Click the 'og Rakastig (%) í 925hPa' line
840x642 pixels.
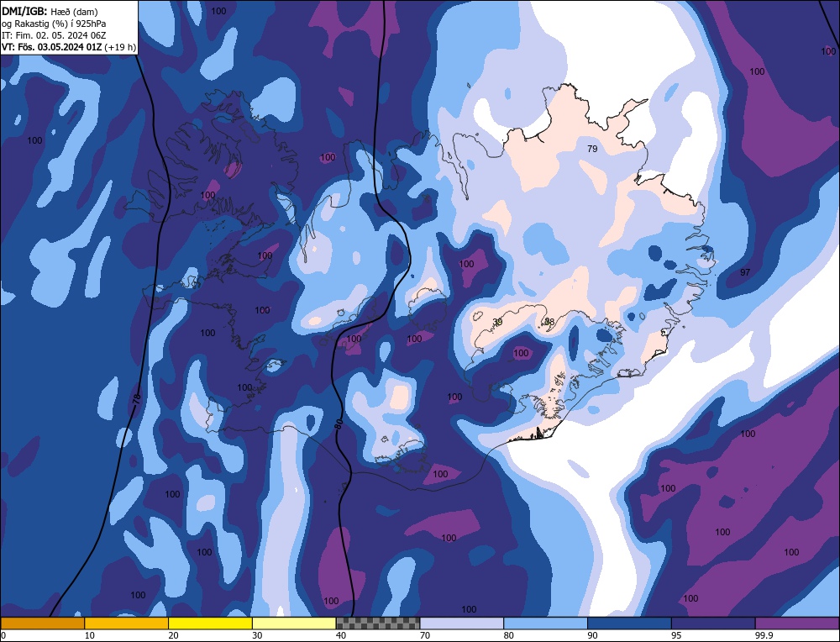point(54,24)
